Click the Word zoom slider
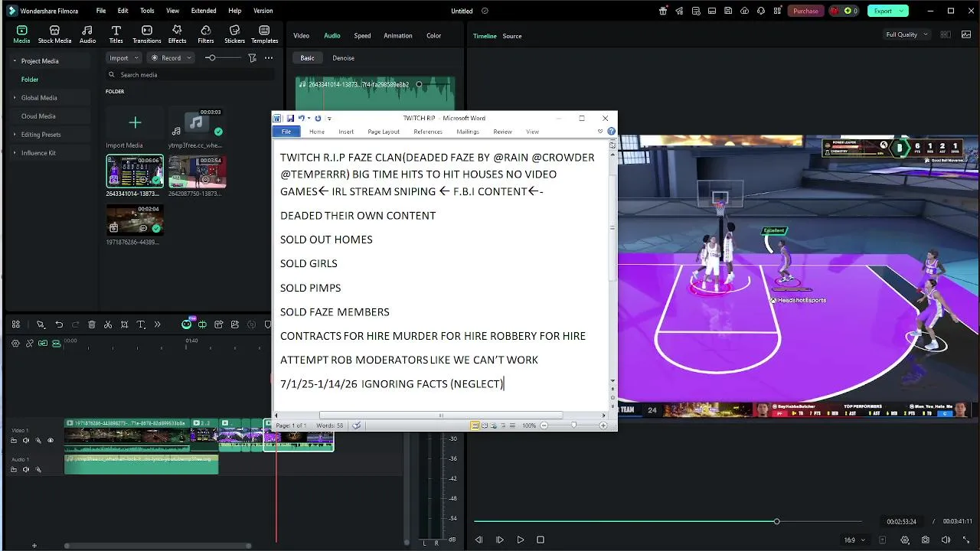Viewport: 980px width, 551px height. pyautogui.click(x=573, y=425)
